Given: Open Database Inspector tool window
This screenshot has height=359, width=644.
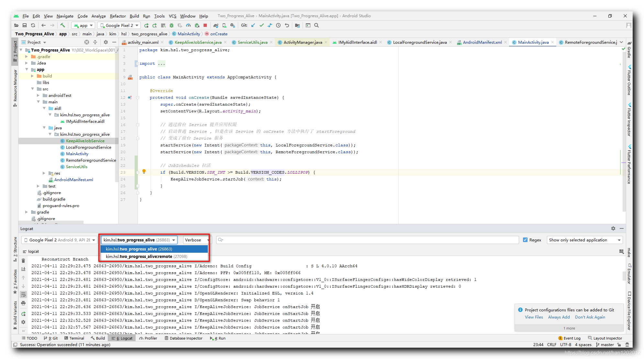Looking at the screenshot, I should pos(183,338).
